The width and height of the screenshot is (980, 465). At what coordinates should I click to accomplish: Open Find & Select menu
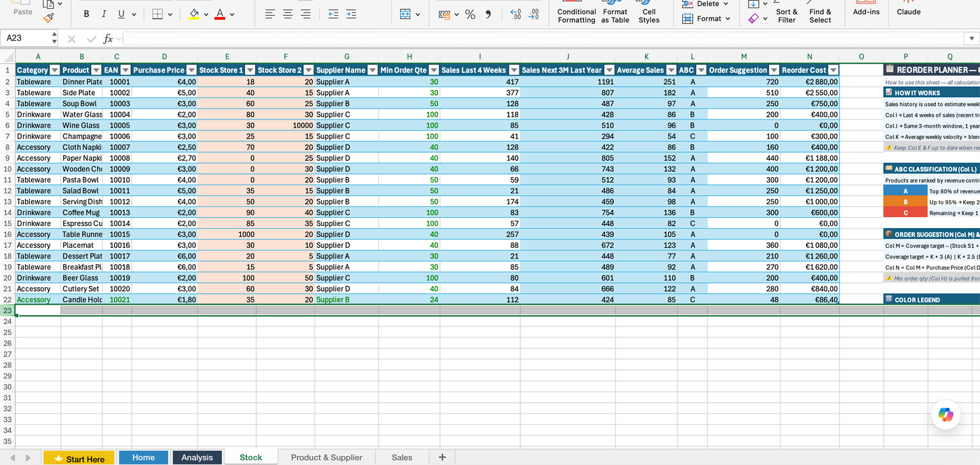pyautogui.click(x=820, y=13)
